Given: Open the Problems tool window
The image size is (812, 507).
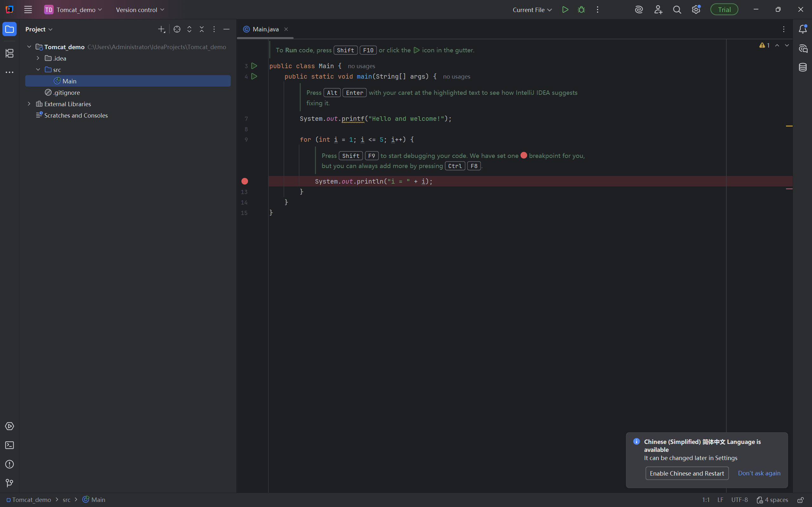Looking at the screenshot, I should [10, 464].
